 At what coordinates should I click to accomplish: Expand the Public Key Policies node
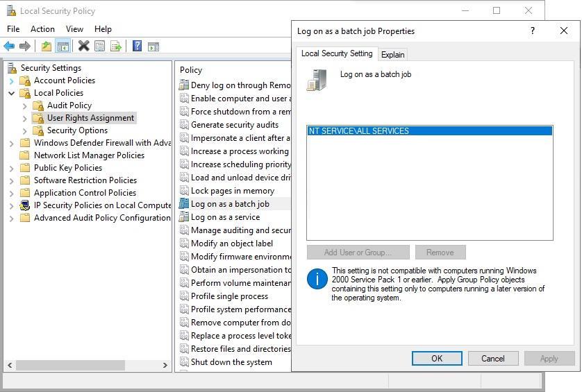(x=12, y=168)
